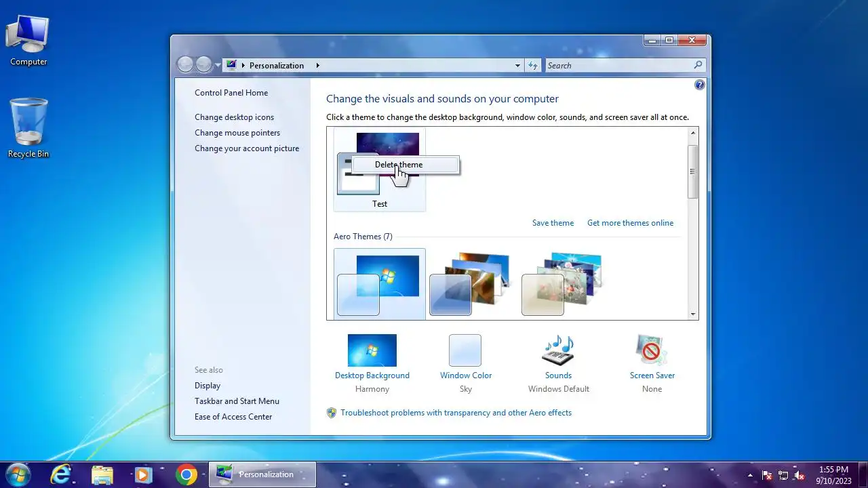The width and height of the screenshot is (868, 488).
Task: Open the Sounds icon
Action: [558, 350]
